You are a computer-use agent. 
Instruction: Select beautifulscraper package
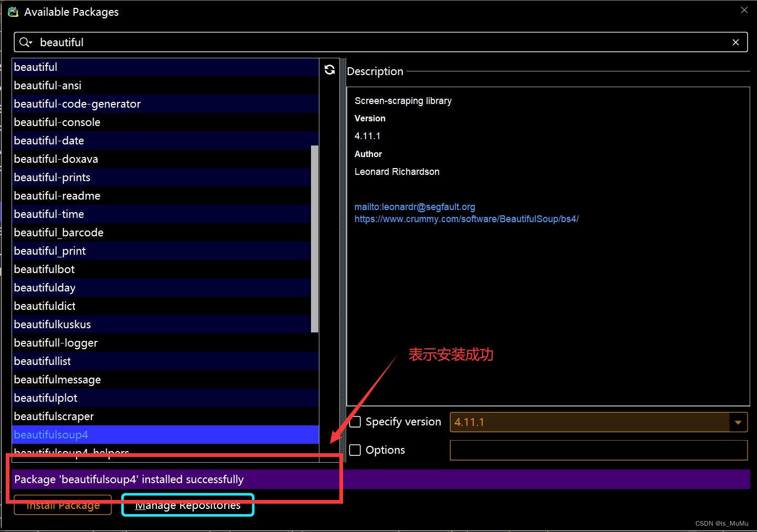coord(165,416)
